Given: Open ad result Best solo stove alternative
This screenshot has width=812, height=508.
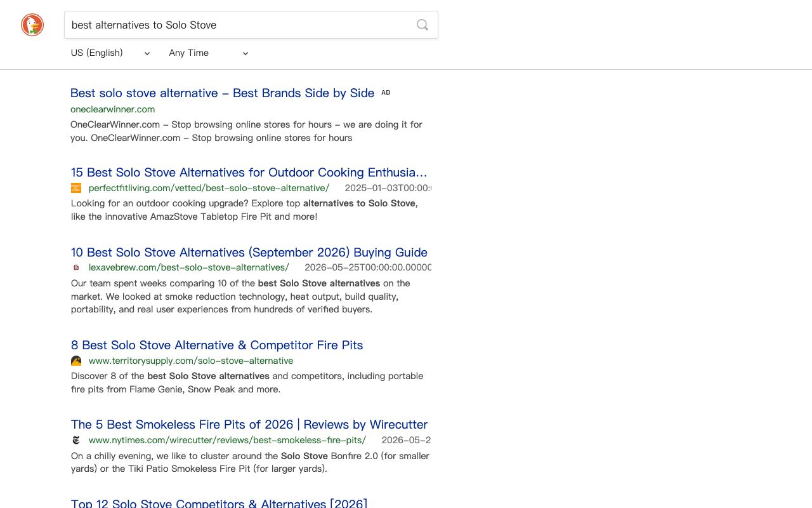Looking at the screenshot, I should tap(222, 93).
